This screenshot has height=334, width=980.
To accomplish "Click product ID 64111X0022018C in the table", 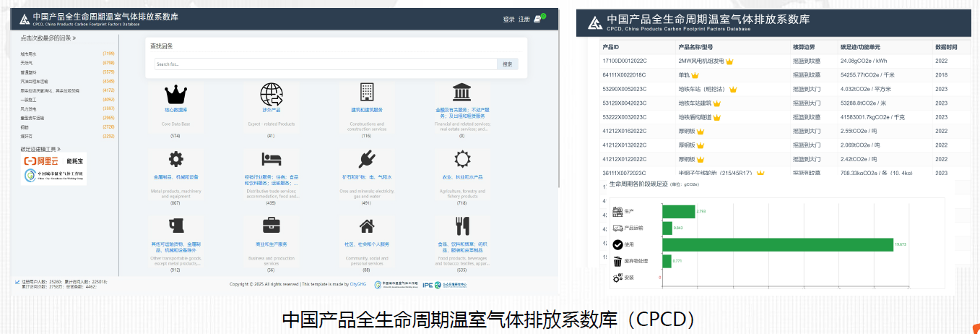I will coord(624,75).
